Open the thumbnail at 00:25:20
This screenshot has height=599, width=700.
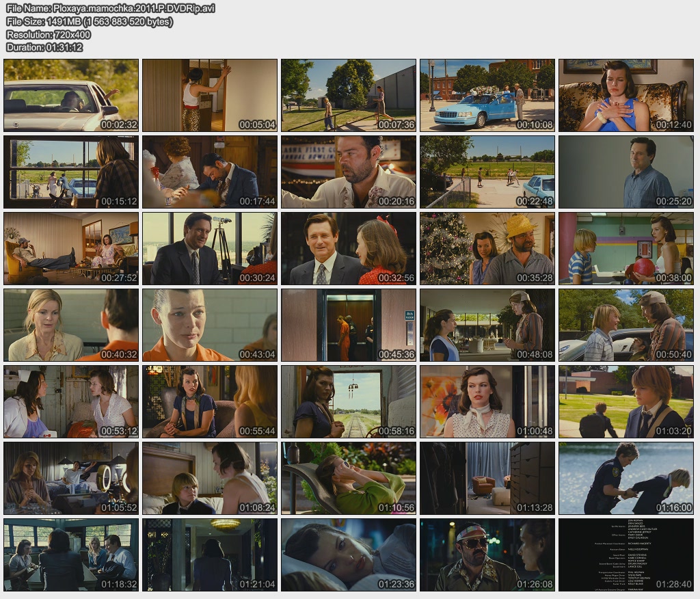tap(626, 172)
